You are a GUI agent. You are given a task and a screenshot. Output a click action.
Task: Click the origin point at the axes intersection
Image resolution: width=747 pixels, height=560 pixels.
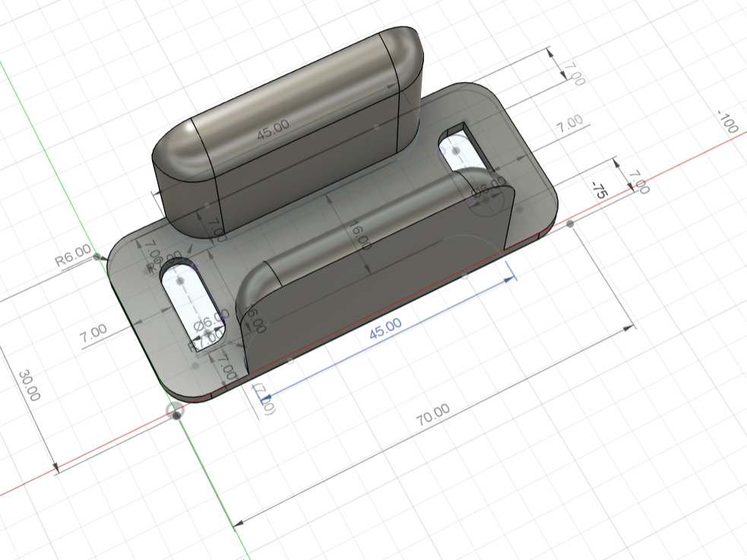176,413
